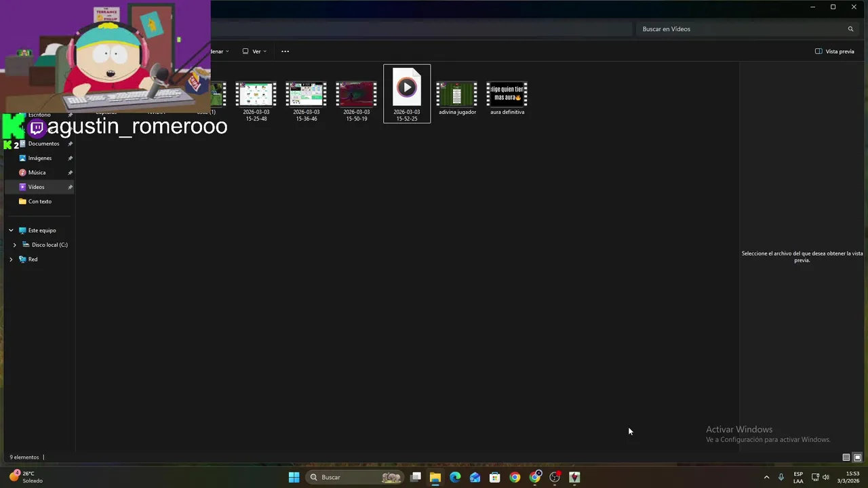Open Google Chrome from the taskbar
868x488 pixels.
pyautogui.click(x=515, y=477)
